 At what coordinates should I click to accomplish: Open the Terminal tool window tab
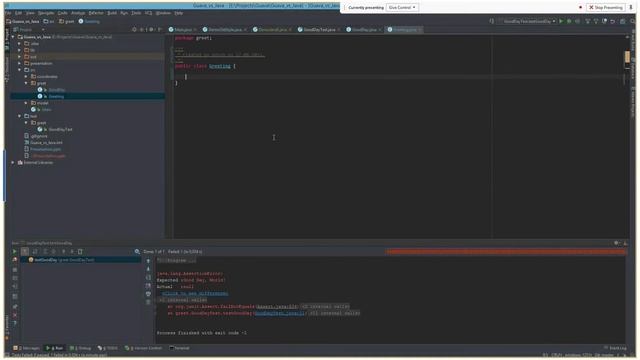[179, 348]
